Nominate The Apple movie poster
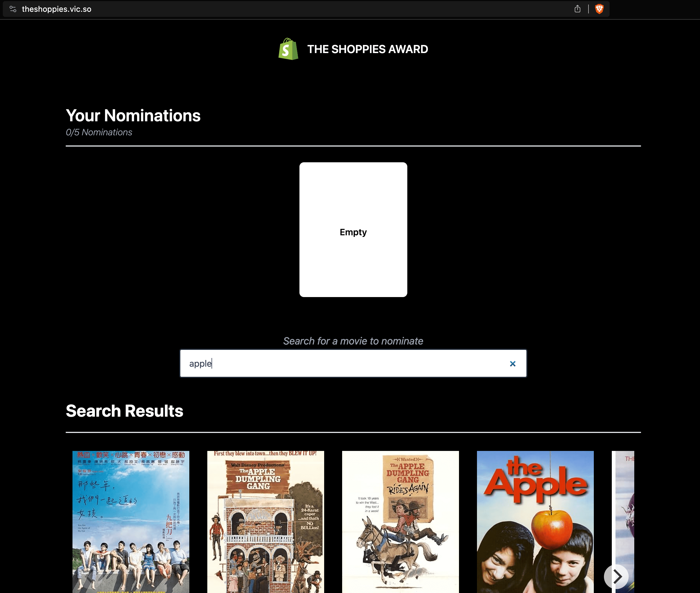700x593 pixels. (535, 522)
